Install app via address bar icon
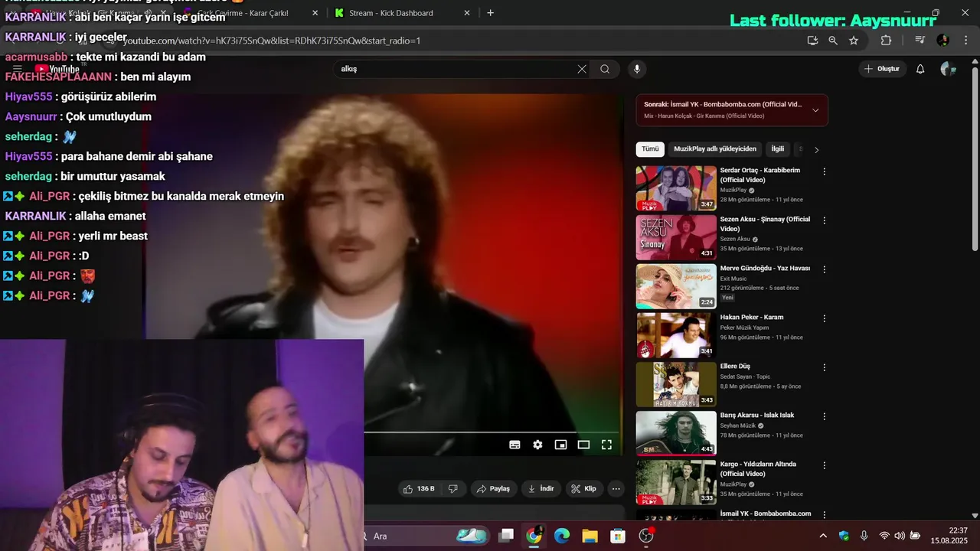The height and width of the screenshot is (551, 980). click(x=812, y=41)
